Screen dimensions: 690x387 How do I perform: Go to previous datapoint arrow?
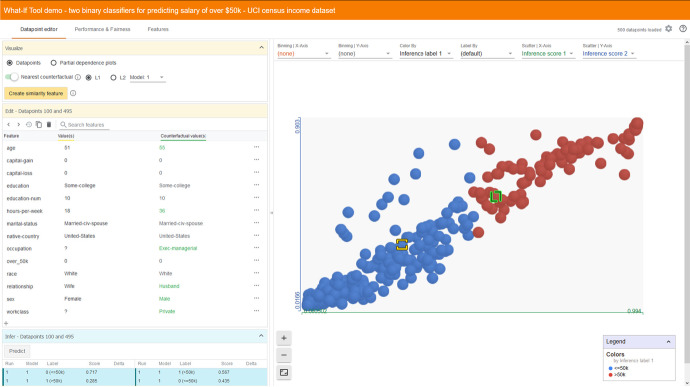tap(8, 125)
